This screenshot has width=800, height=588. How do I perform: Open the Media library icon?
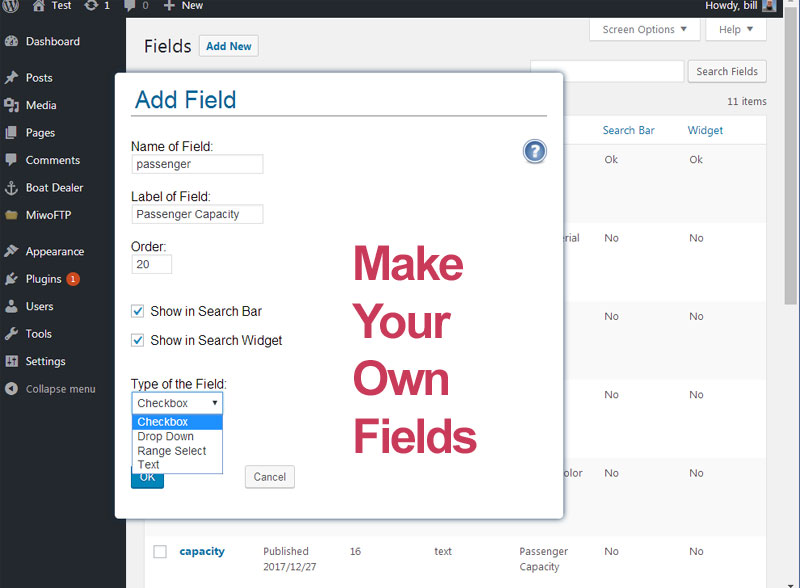[11, 105]
